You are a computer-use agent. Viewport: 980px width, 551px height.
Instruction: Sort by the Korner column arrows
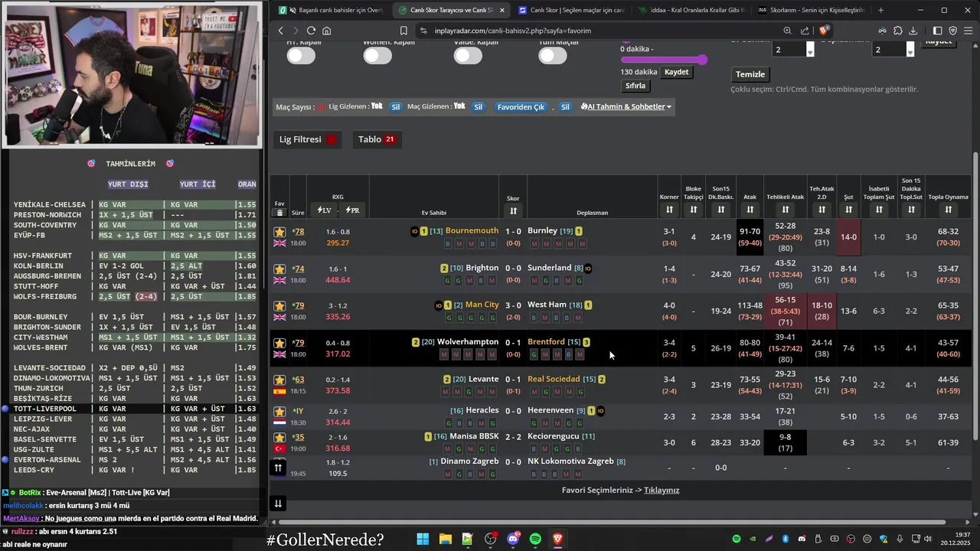click(x=669, y=210)
